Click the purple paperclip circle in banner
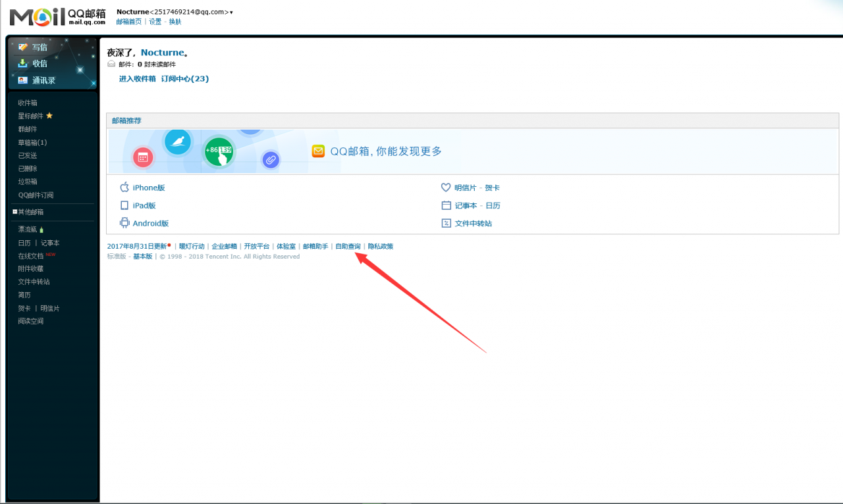Viewport: 843px width, 504px height. pos(270,159)
